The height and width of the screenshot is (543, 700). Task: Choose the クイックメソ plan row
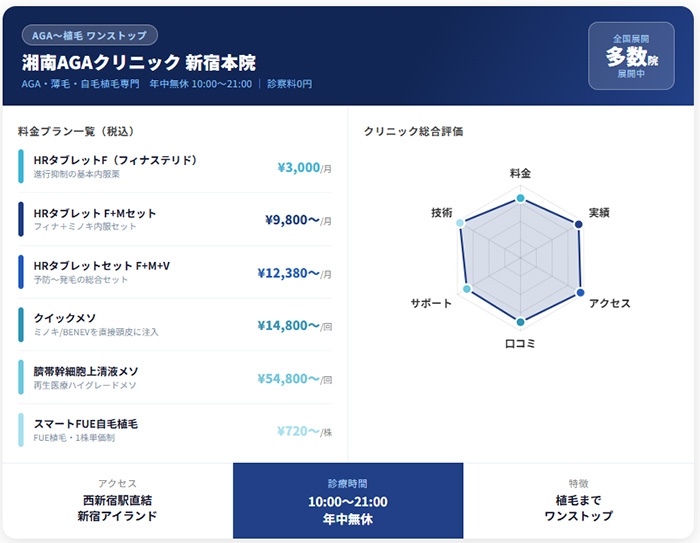click(x=175, y=324)
